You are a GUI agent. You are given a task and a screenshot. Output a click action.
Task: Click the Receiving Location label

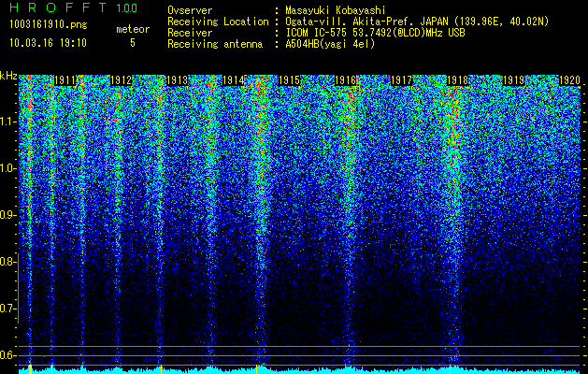click(218, 22)
